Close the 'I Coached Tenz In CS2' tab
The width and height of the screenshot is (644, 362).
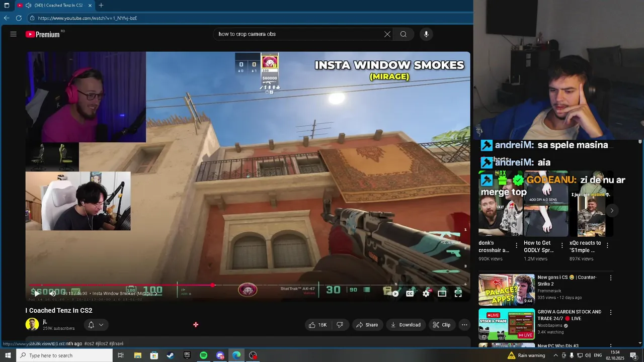click(x=90, y=6)
